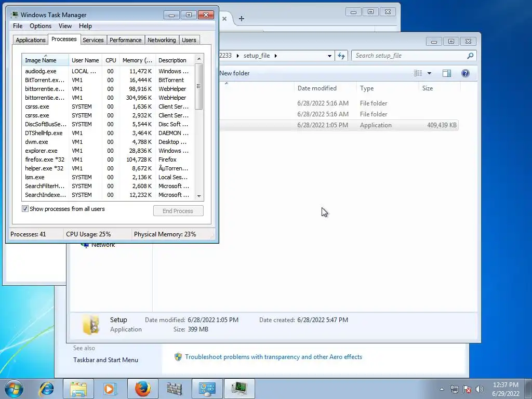Open the Explorer Help question-mark icon
Image resolution: width=532 pixels, height=399 pixels.
coord(465,73)
